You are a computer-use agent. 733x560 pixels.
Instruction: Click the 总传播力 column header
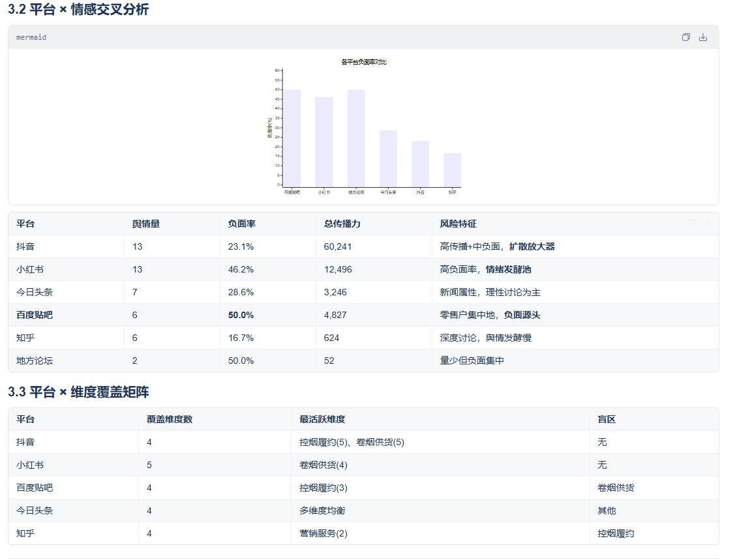[342, 224]
